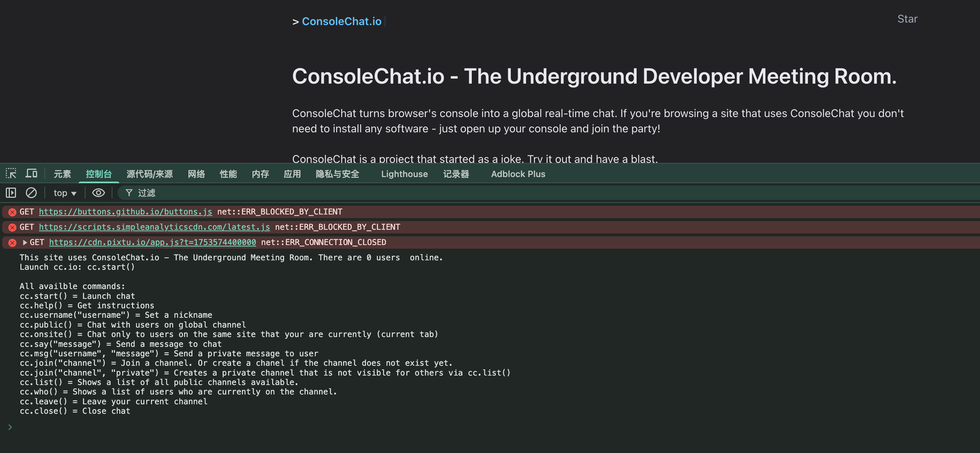Open the top context dropdown
Image resolution: width=980 pixels, height=453 pixels.
[x=65, y=193]
